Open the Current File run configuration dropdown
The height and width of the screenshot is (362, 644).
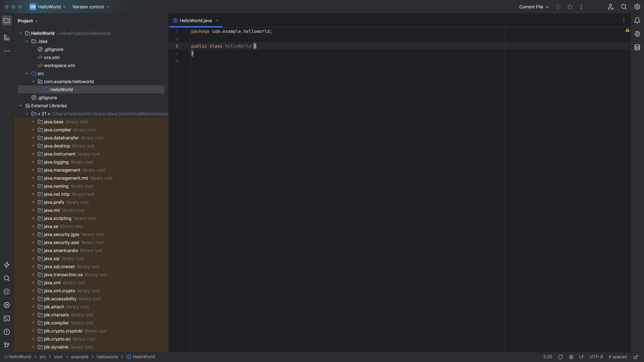[534, 7]
